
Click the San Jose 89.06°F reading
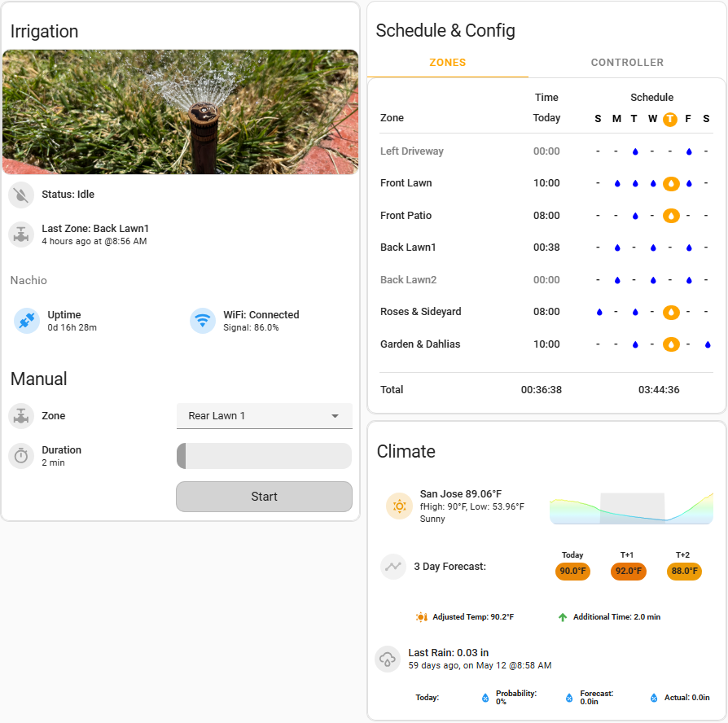(x=461, y=493)
